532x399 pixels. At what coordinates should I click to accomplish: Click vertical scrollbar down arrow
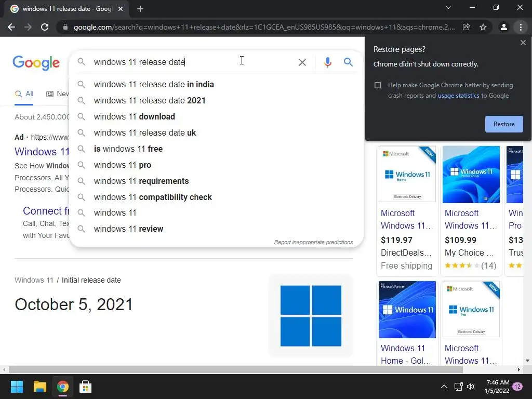click(x=527, y=361)
